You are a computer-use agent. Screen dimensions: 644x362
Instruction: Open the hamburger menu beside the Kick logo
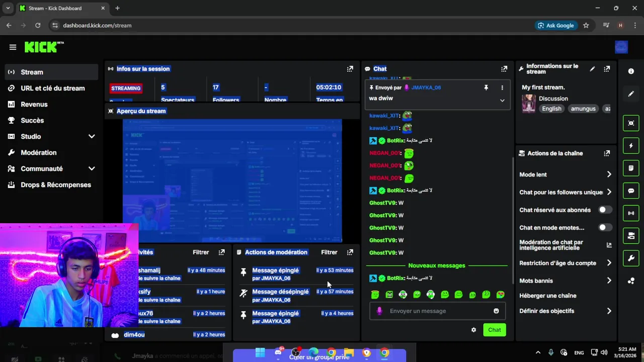(x=13, y=47)
